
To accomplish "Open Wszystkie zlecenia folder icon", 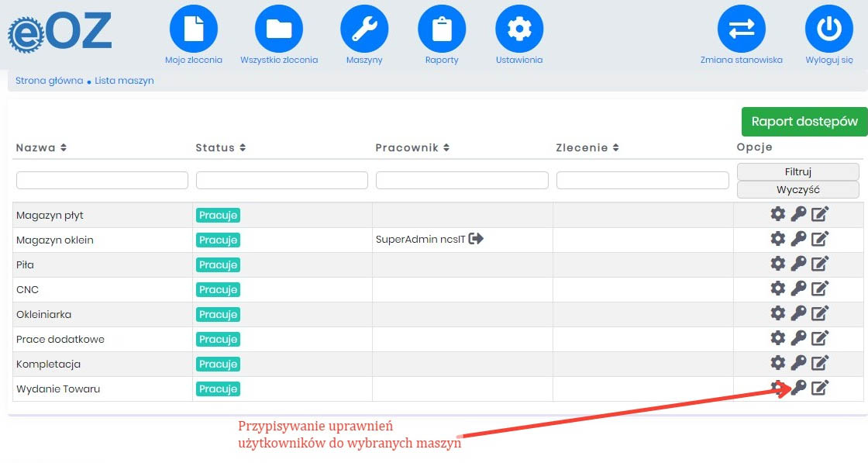I will pyautogui.click(x=279, y=29).
